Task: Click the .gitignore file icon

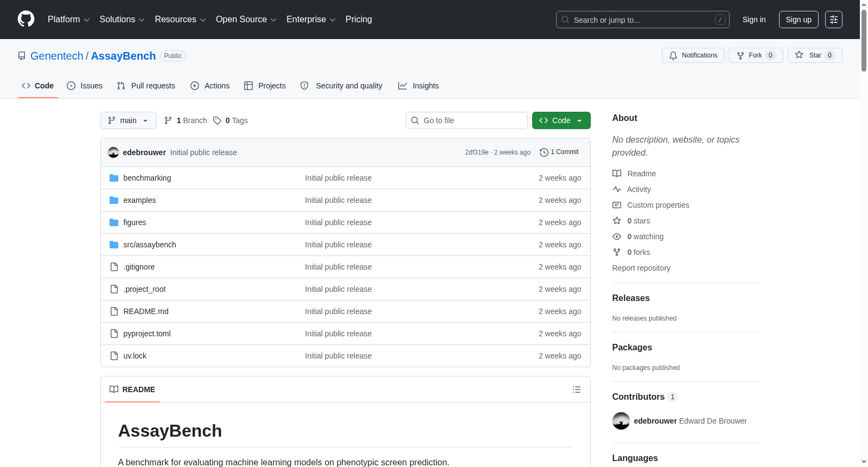Action: 114,267
